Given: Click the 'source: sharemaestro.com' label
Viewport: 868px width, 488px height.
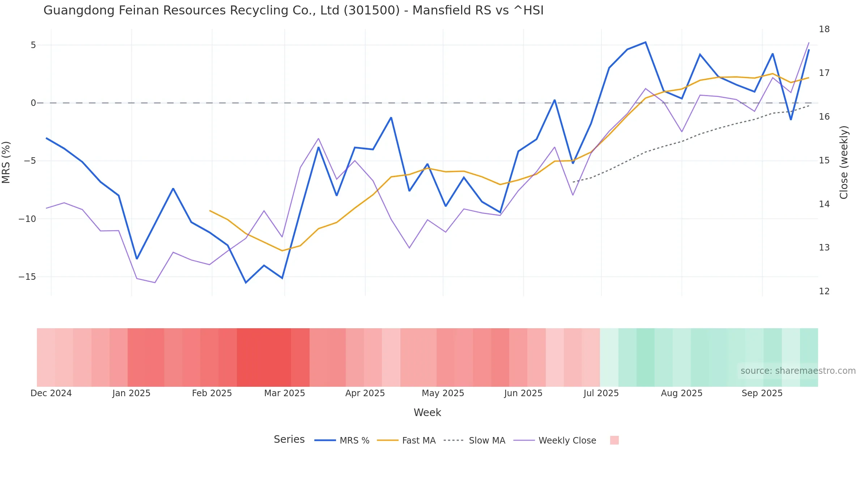Looking at the screenshot, I should pyautogui.click(x=798, y=371).
